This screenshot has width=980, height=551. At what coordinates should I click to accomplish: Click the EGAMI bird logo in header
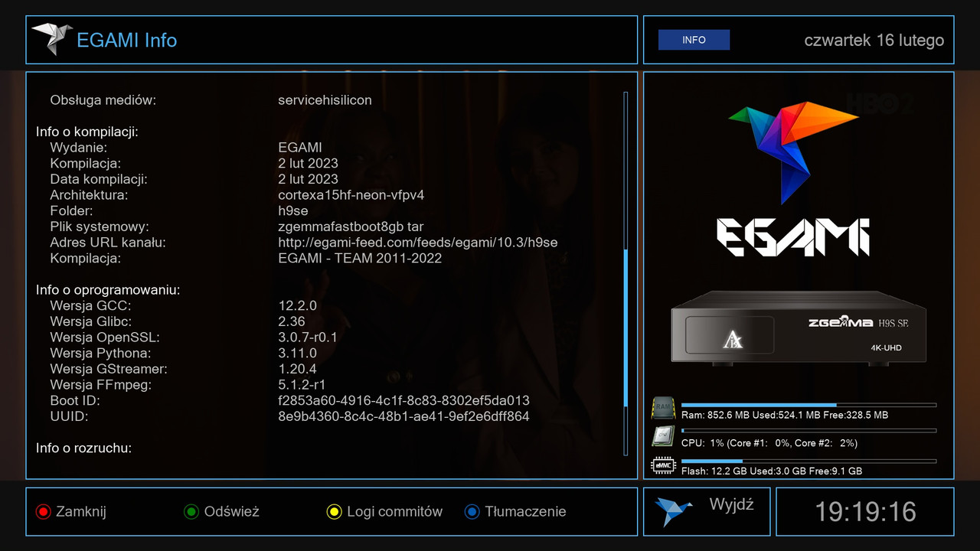[51, 38]
